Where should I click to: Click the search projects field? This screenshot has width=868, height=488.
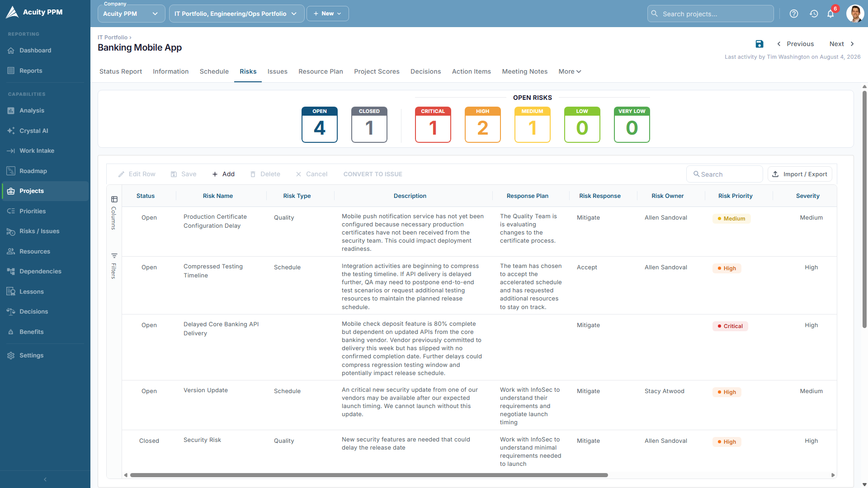pyautogui.click(x=710, y=14)
